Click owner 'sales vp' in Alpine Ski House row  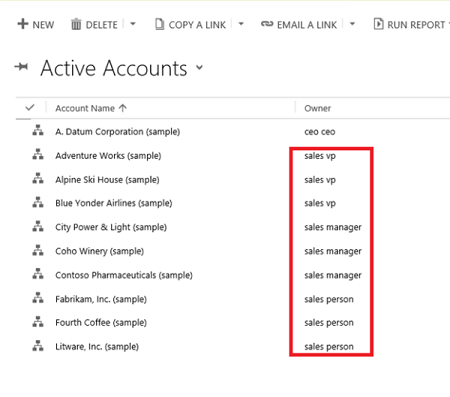pos(320,180)
